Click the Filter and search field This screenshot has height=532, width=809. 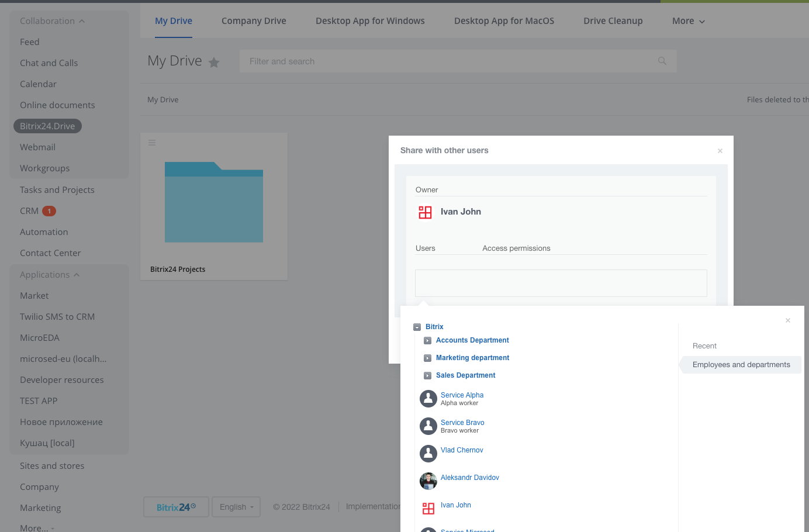(x=458, y=61)
